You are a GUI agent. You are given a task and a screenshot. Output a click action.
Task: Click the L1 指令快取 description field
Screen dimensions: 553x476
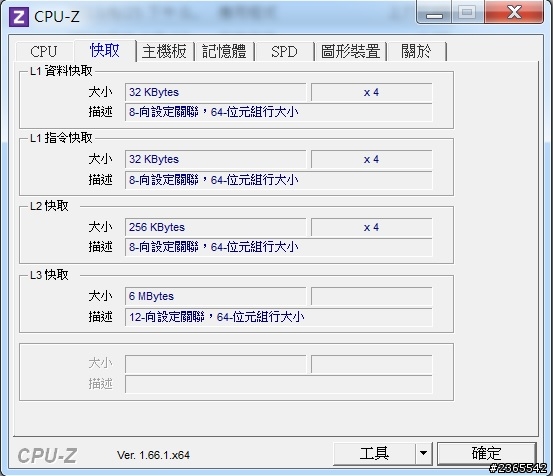(x=279, y=180)
